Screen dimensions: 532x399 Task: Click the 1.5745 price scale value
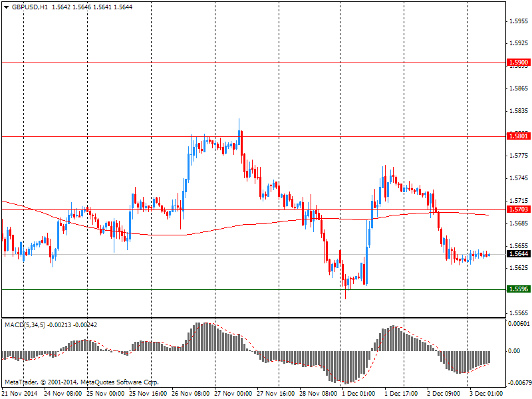(519, 178)
